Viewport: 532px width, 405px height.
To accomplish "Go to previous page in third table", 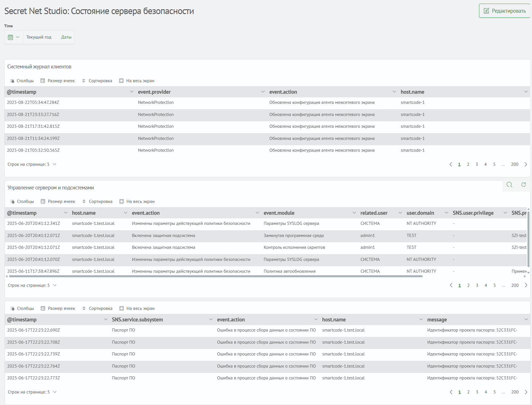I will coord(451,392).
